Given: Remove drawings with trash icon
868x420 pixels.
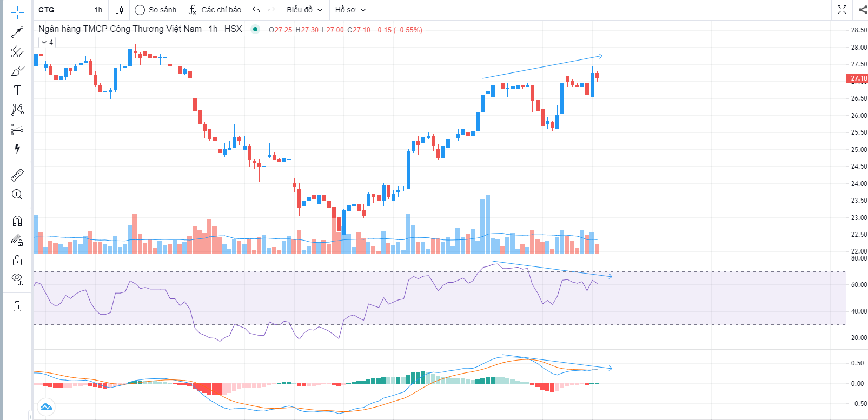Looking at the screenshot, I should point(17,306).
